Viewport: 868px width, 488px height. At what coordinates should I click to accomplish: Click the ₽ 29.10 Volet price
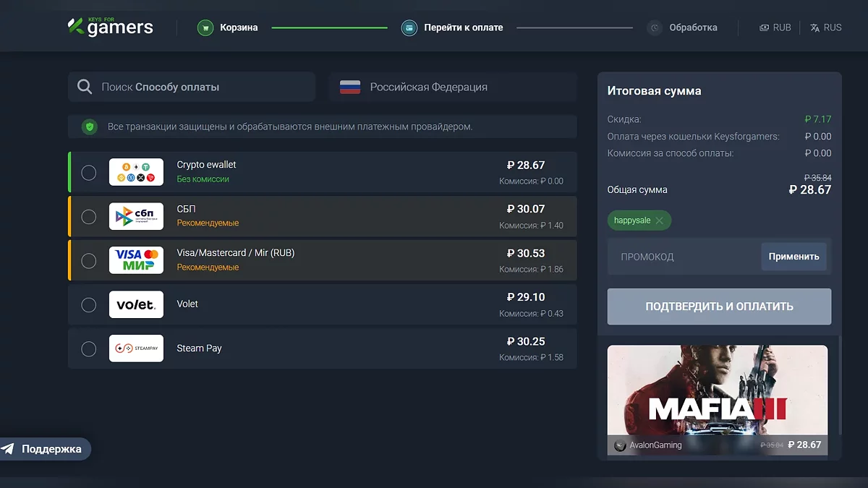click(526, 297)
